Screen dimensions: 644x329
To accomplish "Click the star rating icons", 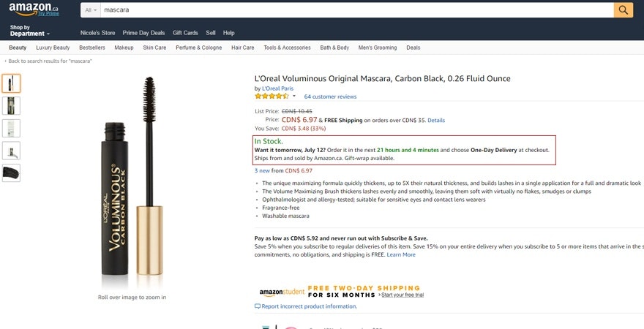I will 271,97.
